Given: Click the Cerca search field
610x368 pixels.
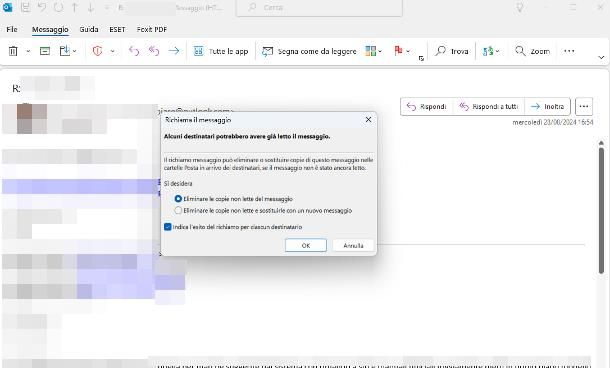Looking at the screenshot, I should [x=319, y=7].
